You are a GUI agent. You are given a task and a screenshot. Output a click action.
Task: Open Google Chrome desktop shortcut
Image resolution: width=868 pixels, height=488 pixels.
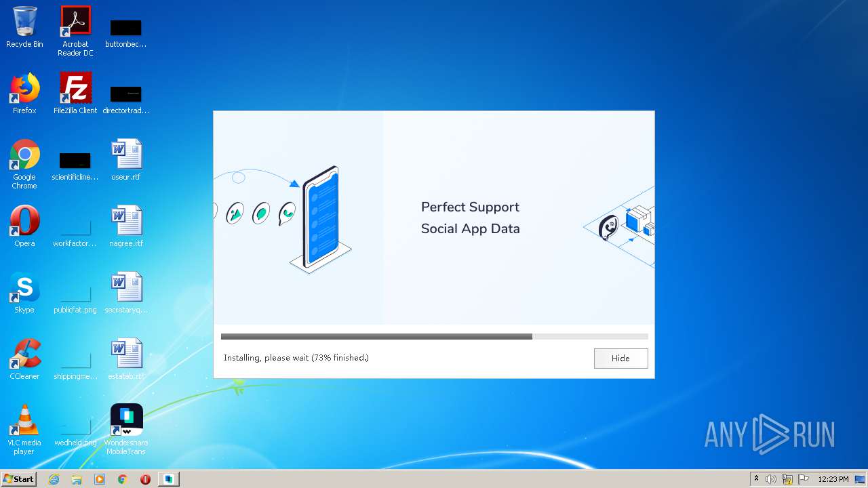point(24,164)
